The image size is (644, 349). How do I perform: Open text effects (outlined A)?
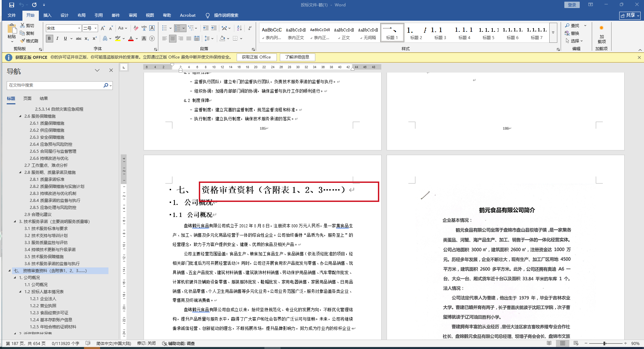pyautogui.click(x=105, y=38)
